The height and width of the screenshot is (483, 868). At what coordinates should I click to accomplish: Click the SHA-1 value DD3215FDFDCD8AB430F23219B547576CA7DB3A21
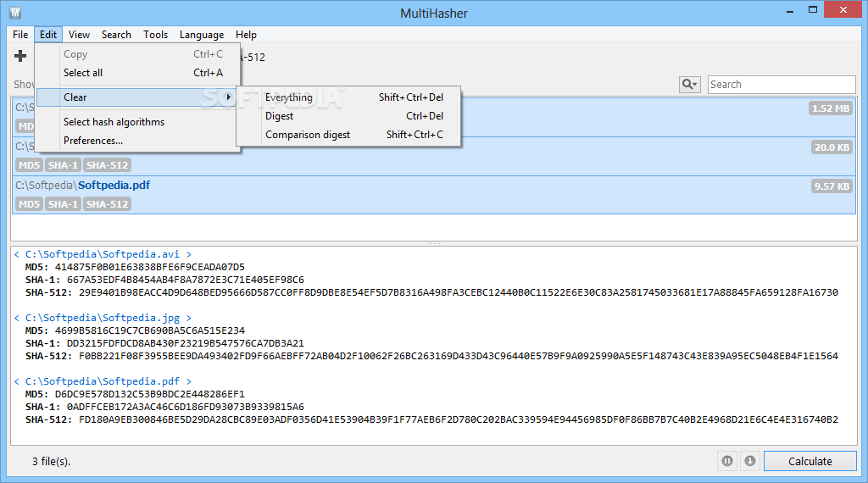click(186, 343)
